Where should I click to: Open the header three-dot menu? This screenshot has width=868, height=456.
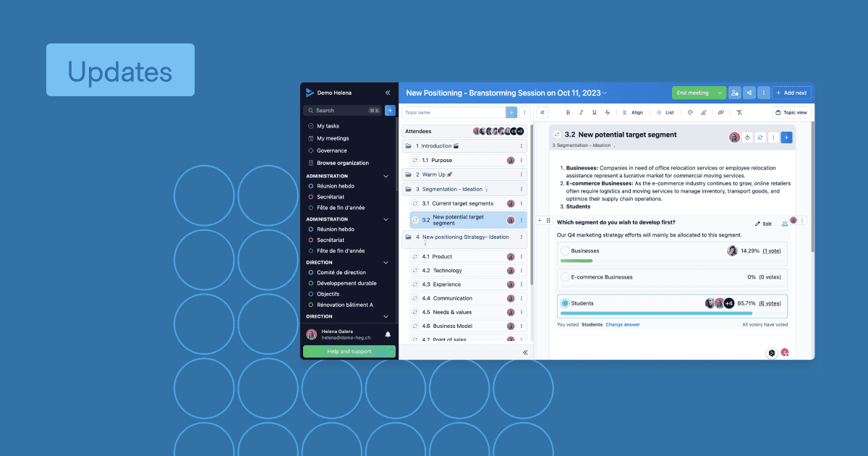point(764,93)
